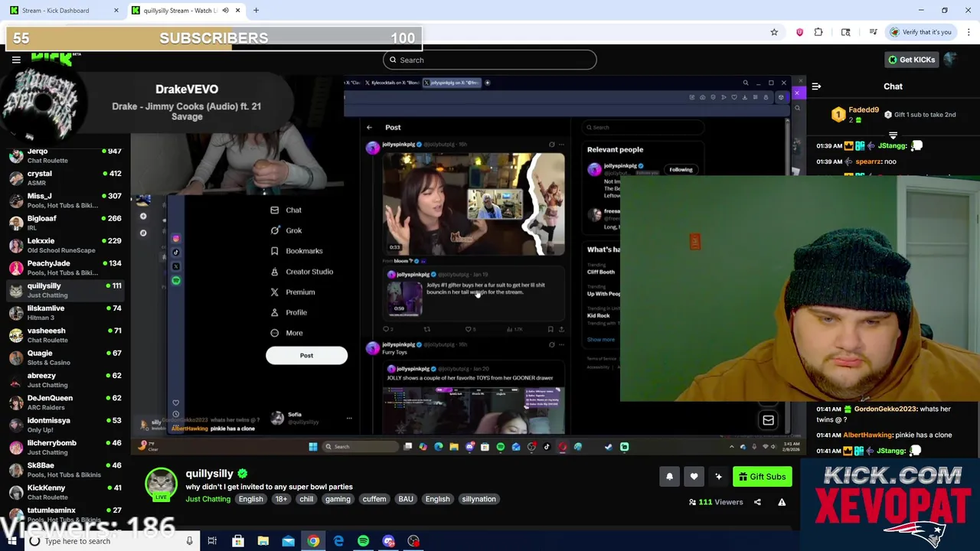The height and width of the screenshot is (551, 980).
Task: Open Task View on taskbar
Action: coord(212,541)
